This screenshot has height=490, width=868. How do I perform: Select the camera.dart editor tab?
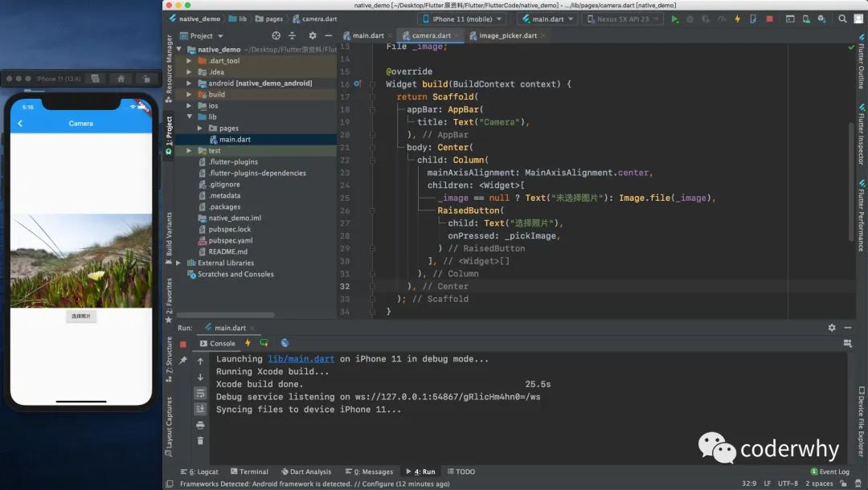point(432,35)
